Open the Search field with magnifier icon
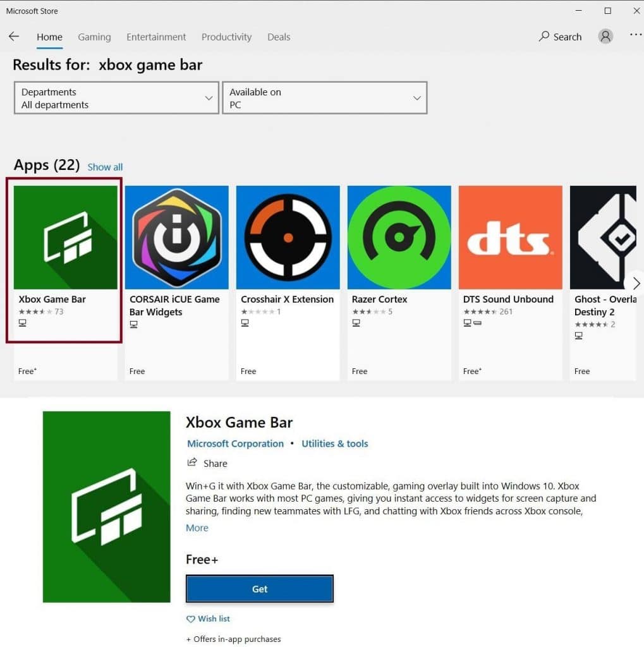 559,37
